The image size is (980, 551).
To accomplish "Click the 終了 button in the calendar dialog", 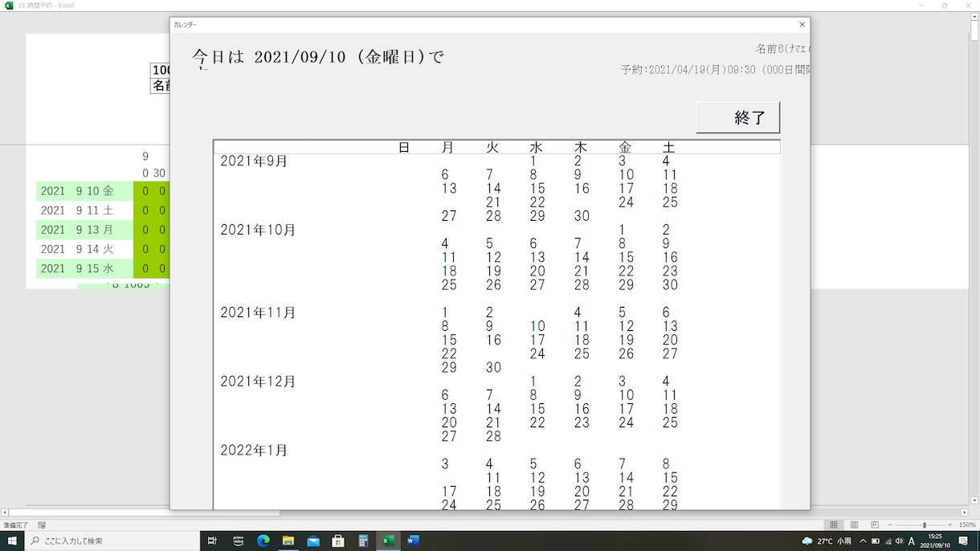I will 737,117.
